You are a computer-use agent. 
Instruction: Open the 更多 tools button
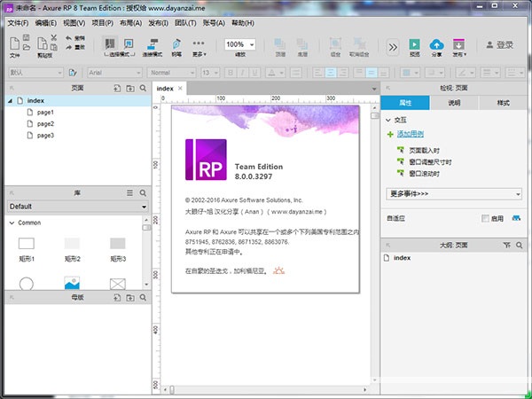click(199, 47)
